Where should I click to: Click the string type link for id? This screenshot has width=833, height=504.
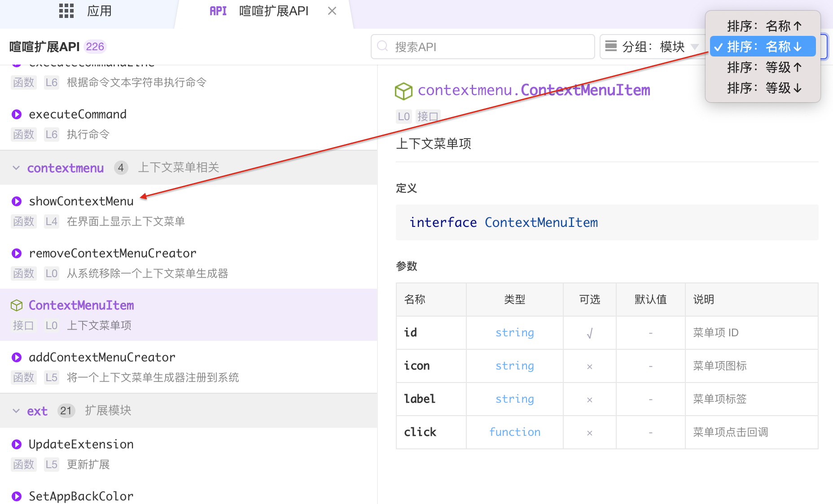(514, 333)
